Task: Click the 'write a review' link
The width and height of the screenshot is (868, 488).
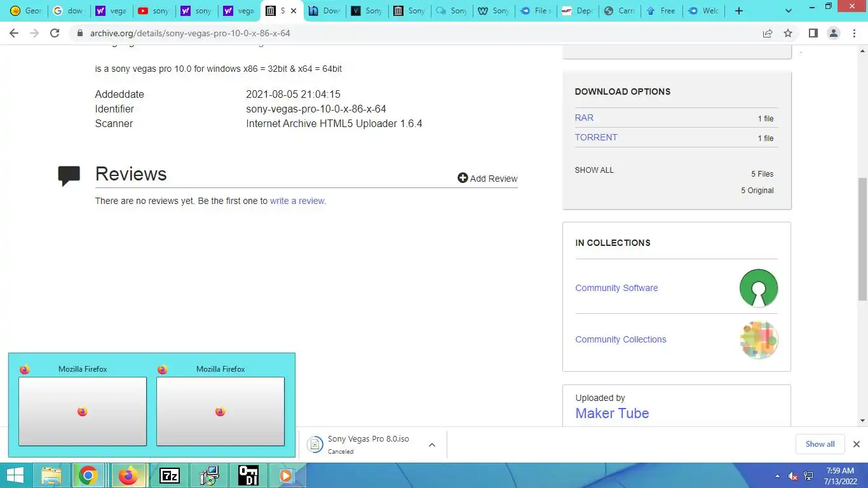Action: click(298, 201)
